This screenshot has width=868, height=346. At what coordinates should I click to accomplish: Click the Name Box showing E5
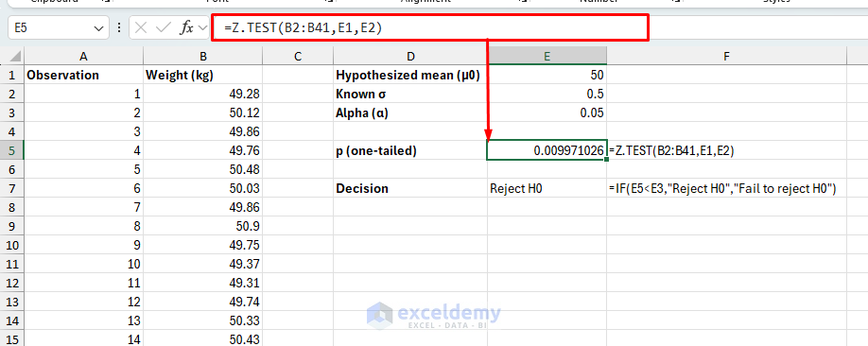[58, 27]
